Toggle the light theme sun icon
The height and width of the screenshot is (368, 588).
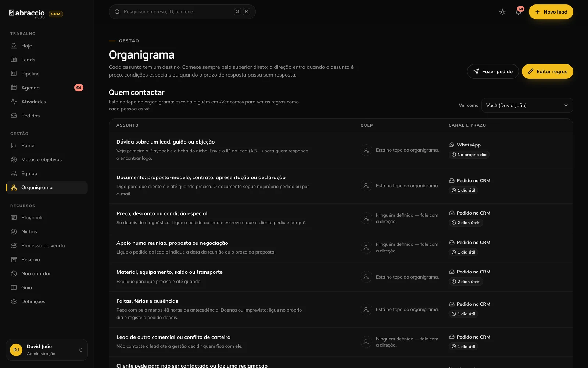[502, 12]
